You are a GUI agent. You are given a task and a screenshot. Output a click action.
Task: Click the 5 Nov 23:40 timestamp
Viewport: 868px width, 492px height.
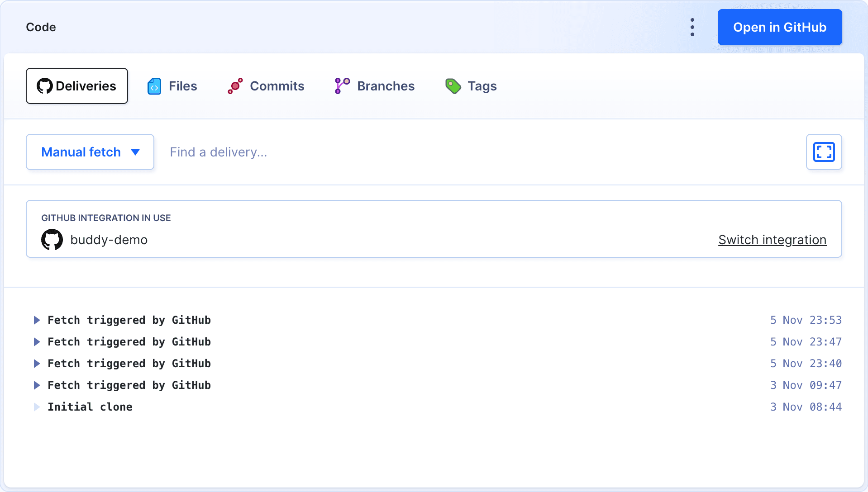point(806,364)
